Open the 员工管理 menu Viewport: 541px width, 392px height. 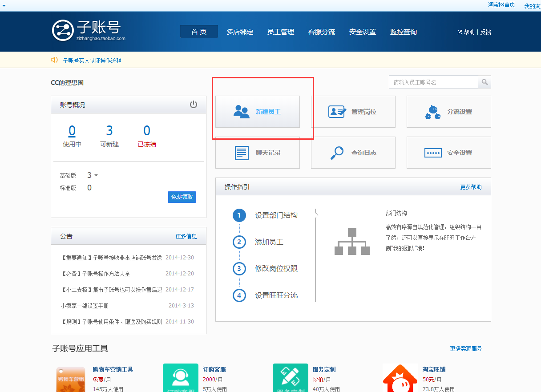[x=280, y=32]
